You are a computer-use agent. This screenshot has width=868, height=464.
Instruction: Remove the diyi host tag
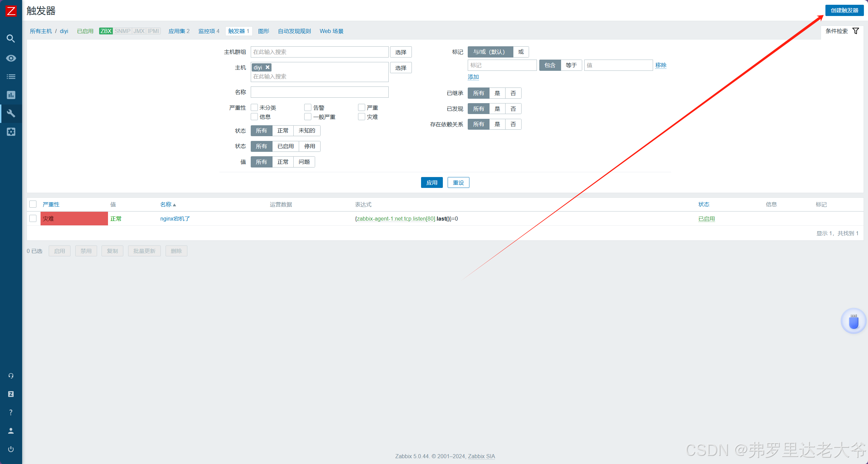267,67
